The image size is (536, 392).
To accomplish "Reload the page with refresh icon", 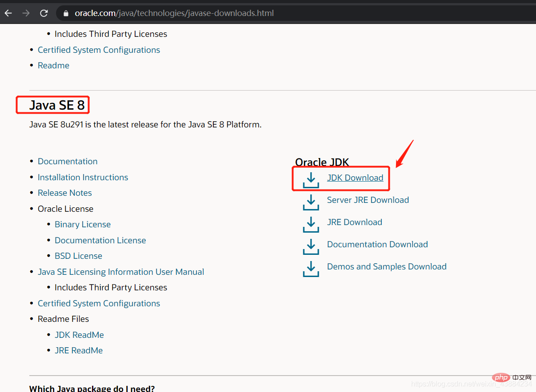I will tap(44, 13).
